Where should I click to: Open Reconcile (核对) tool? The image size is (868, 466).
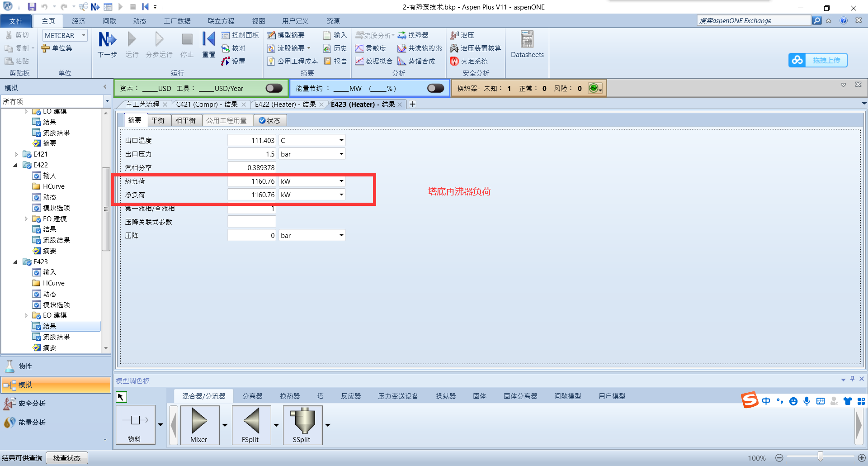tap(233, 48)
